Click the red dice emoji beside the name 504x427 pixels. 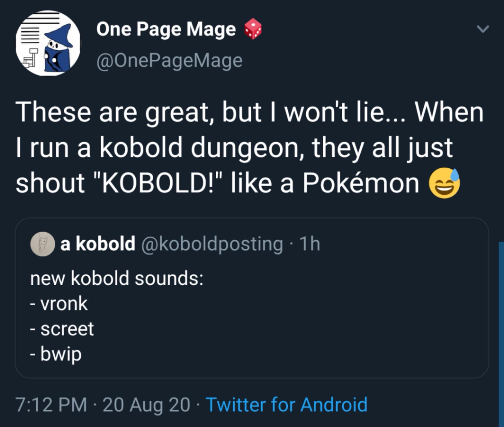click(252, 29)
